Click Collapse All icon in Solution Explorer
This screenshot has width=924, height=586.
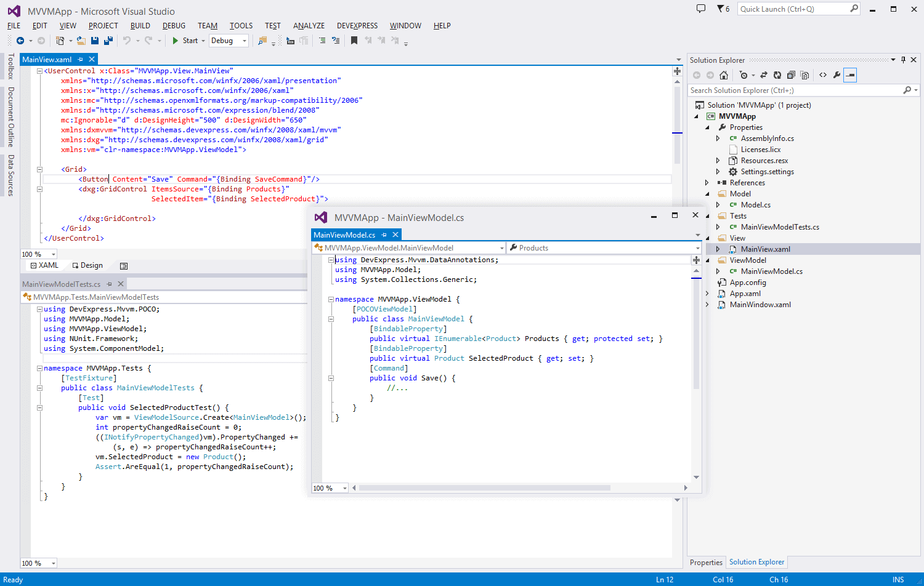coord(791,75)
